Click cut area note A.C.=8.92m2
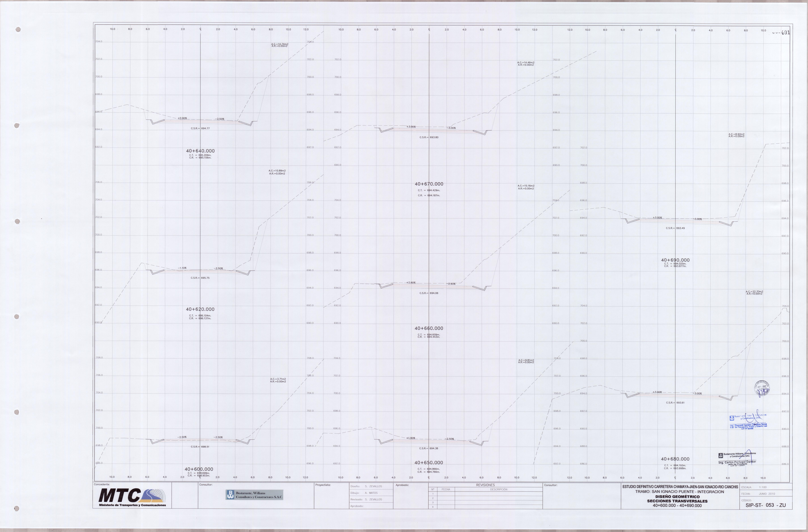Image resolution: width=808 pixels, height=532 pixels. [736, 134]
